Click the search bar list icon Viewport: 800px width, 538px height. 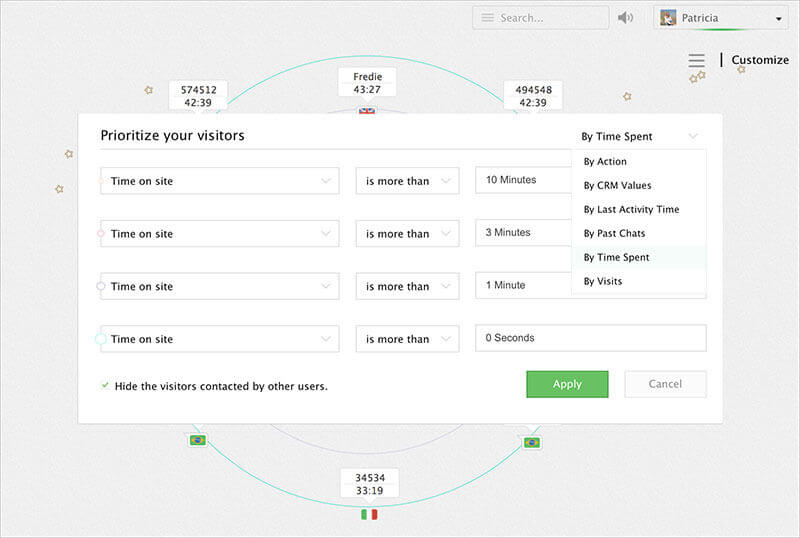coord(488,18)
